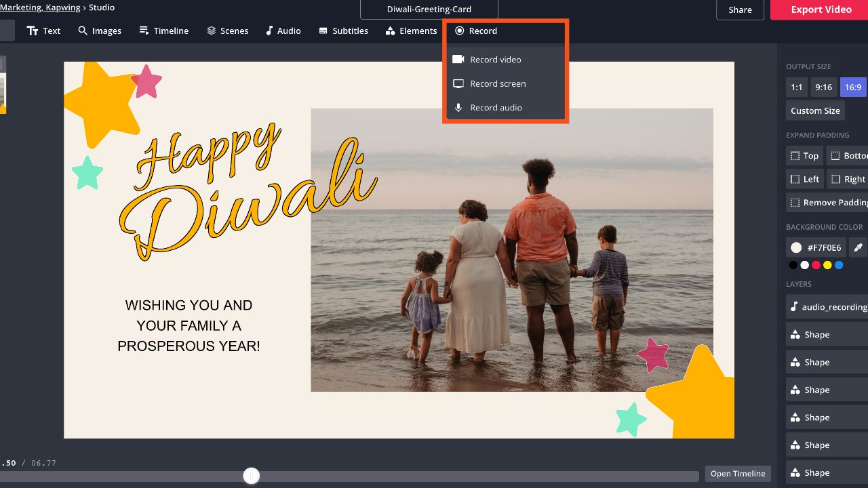The image size is (868, 488).
Task: Choose Record audio option
Action: [496, 108]
